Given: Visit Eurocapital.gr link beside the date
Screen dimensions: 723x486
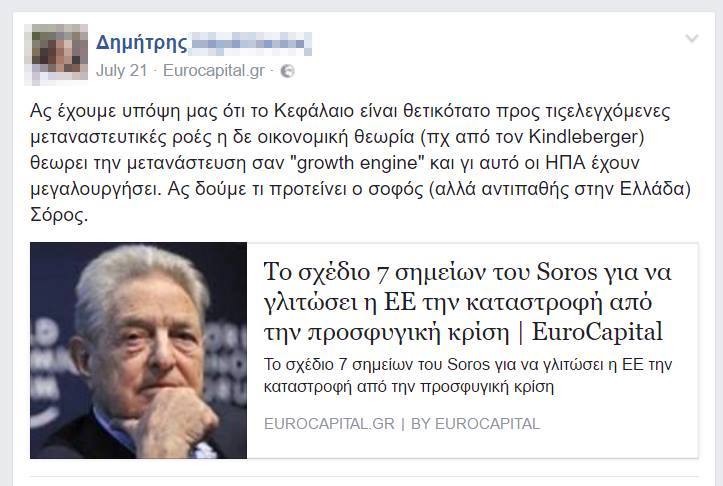Looking at the screenshot, I should (x=214, y=71).
